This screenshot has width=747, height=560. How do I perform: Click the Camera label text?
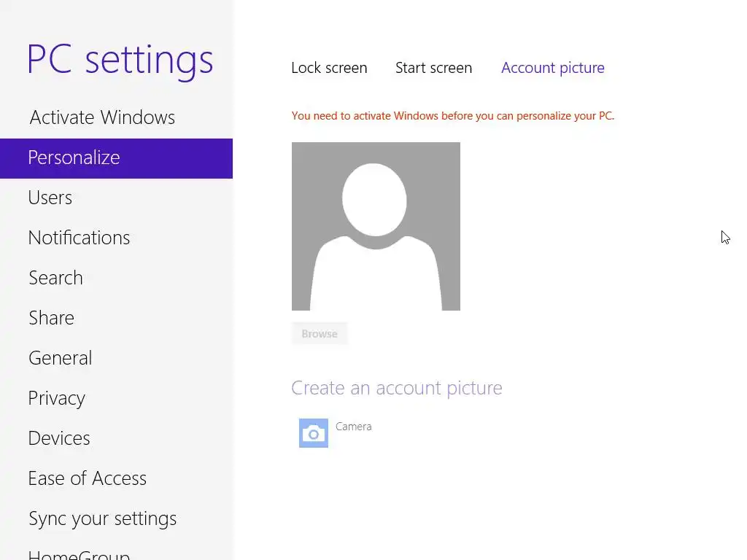tap(354, 427)
